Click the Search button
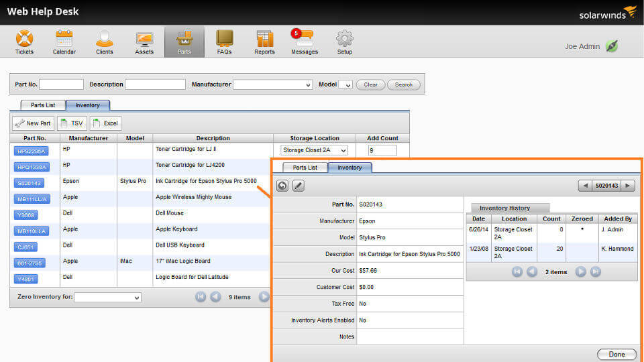 click(404, 84)
